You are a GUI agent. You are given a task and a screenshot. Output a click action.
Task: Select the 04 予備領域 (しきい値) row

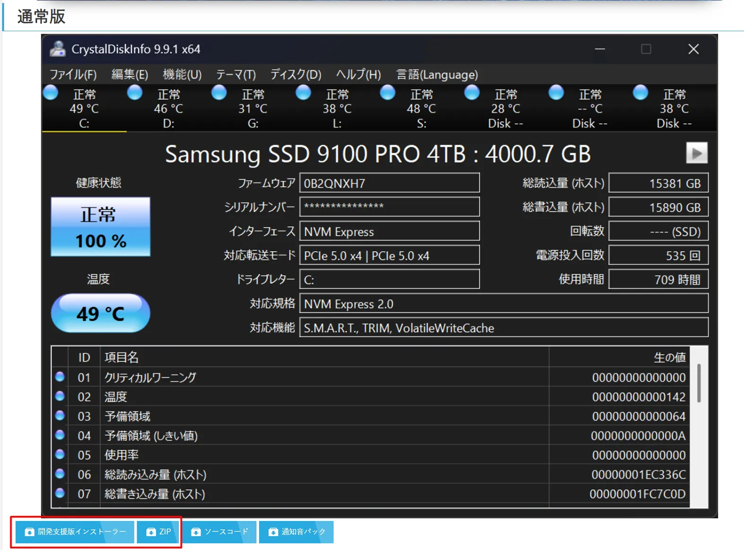[x=370, y=435]
